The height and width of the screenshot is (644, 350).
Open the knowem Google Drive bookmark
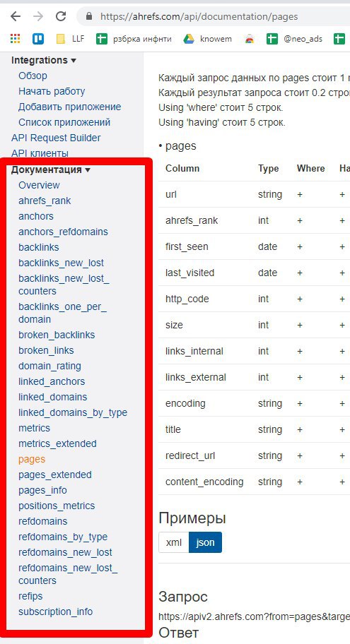click(208, 39)
